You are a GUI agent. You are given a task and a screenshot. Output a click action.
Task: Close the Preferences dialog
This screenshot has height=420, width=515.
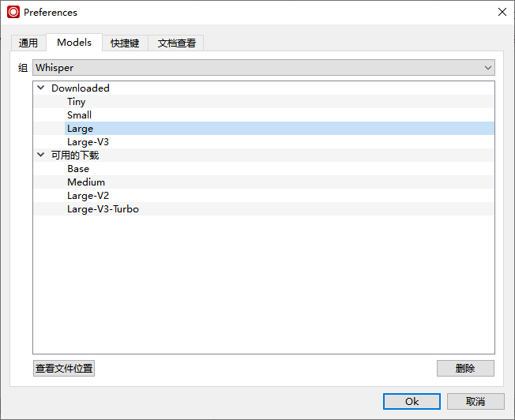pyautogui.click(x=502, y=12)
